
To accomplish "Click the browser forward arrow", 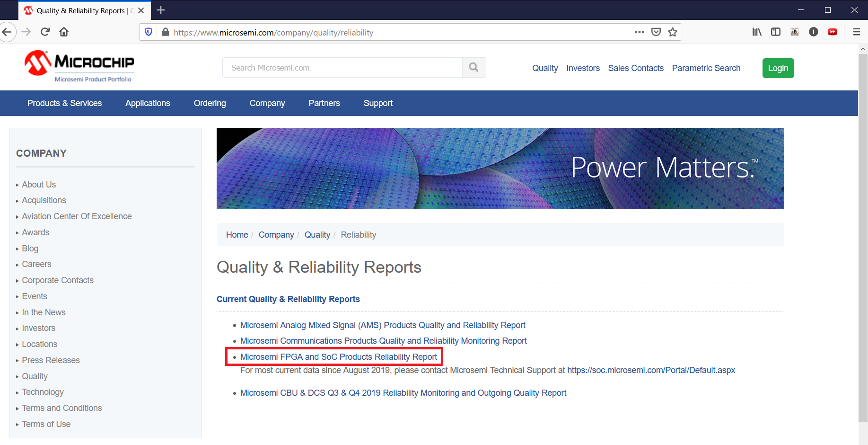I will [26, 32].
